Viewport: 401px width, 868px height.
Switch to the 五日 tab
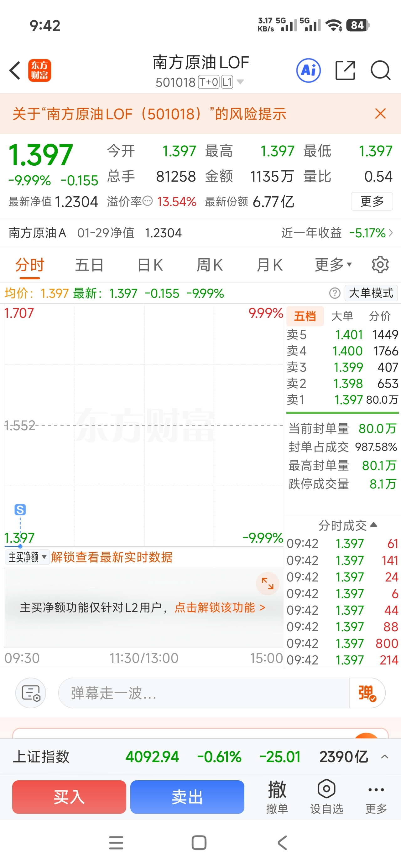click(x=89, y=265)
